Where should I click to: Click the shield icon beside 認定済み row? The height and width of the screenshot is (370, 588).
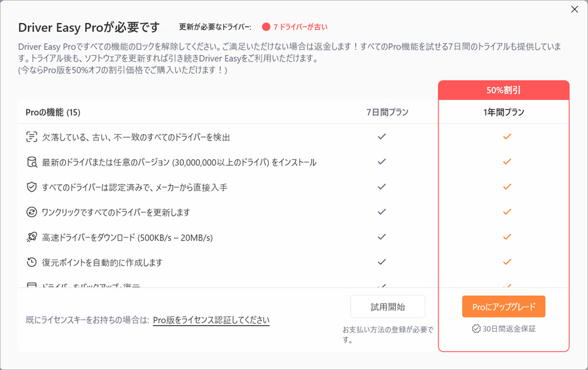tap(32, 187)
